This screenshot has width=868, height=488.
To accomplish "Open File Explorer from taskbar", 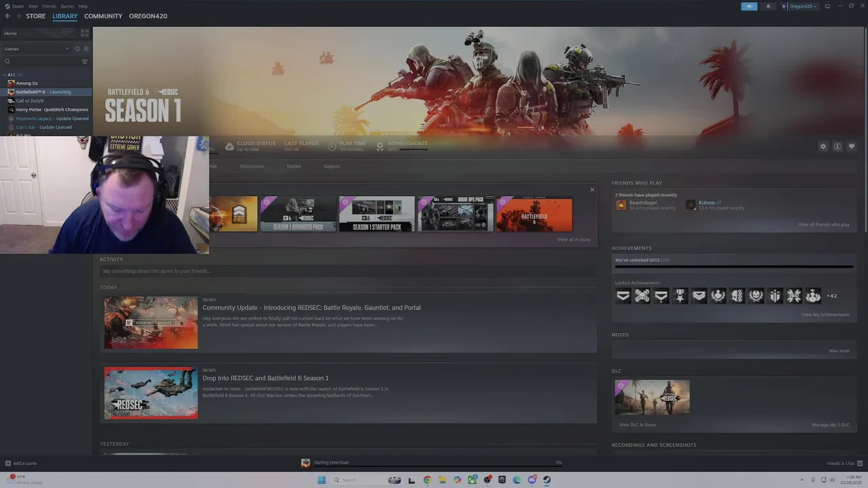I will 442,480.
